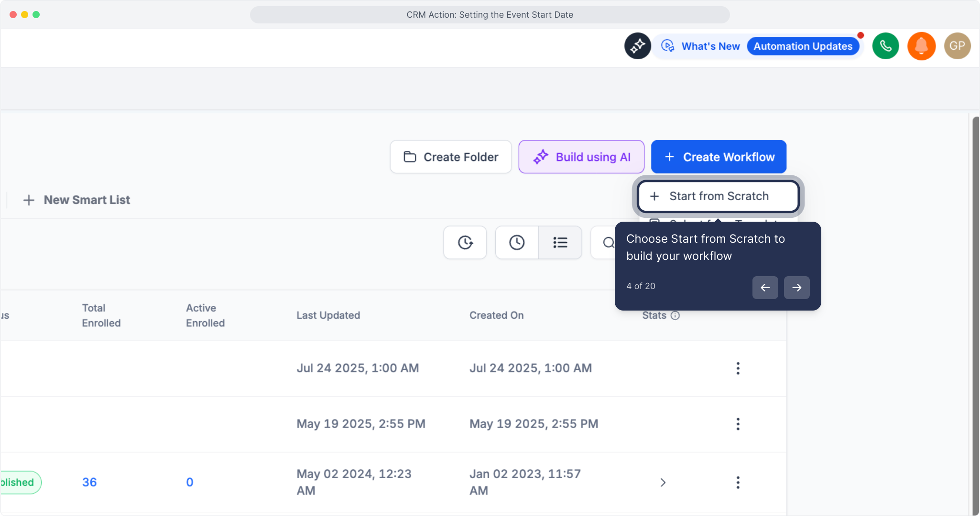This screenshot has width=980, height=516.
Task: Click the Automation Updates badge
Action: [x=803, y=46]
